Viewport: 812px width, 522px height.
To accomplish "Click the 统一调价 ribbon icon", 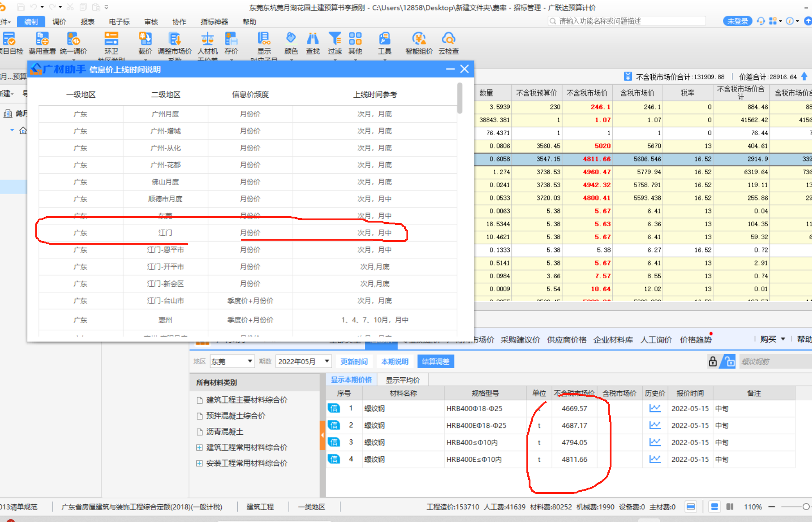I will tap(73, 43).
